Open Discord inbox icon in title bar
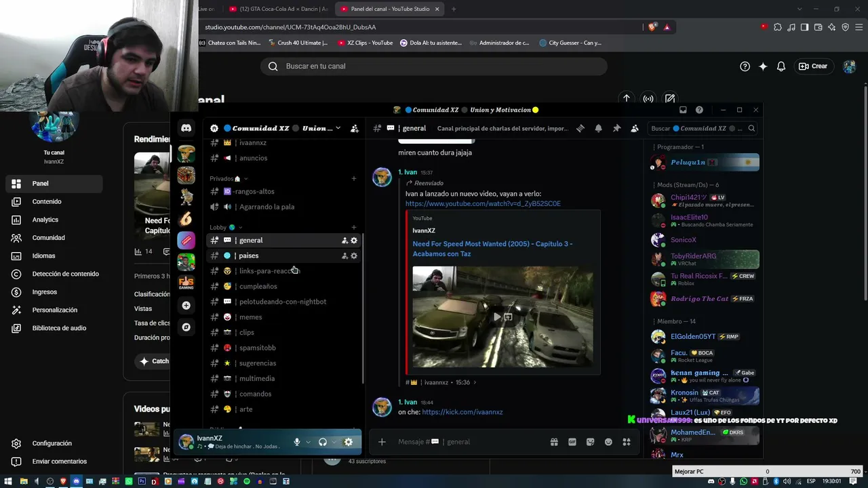This screenshot has width=868, height=488. (x=683, y=110)
